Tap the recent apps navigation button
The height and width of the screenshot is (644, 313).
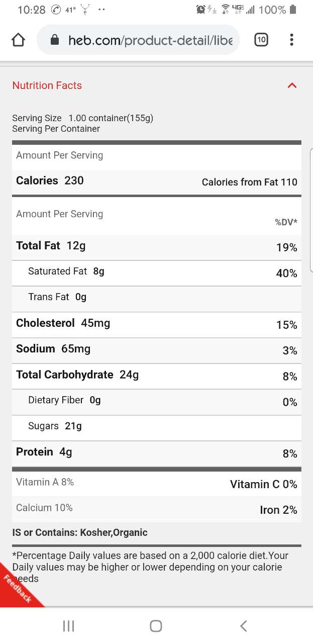68,626
